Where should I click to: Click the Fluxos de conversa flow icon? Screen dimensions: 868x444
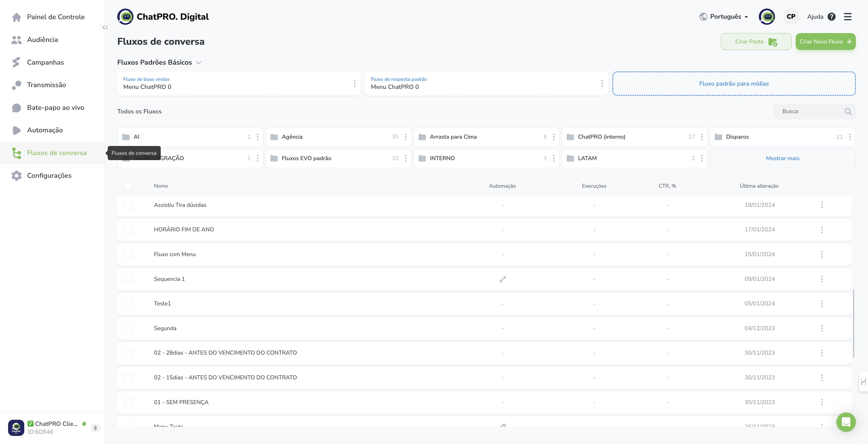[x=16, y=153]
